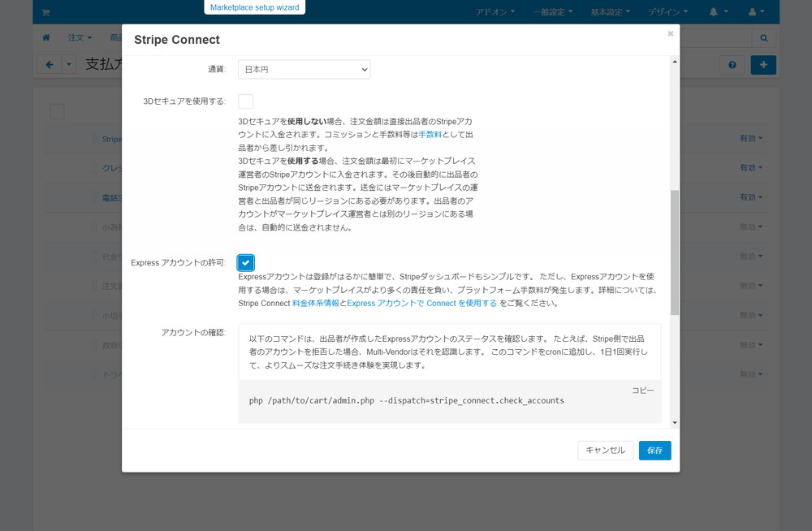Viewport: 812px width, 531px height.
Task: Open the notifications bell menu
Action: 719,12
